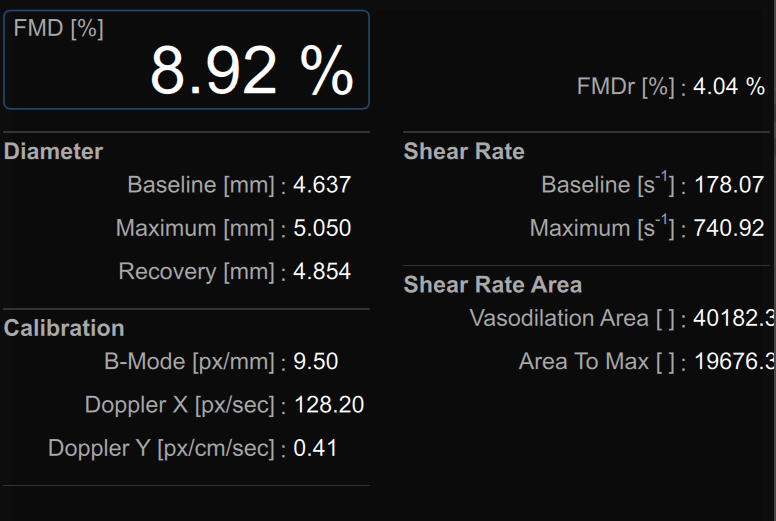Click the Vasodilation Area [ ] label

[x=573, y=318]
